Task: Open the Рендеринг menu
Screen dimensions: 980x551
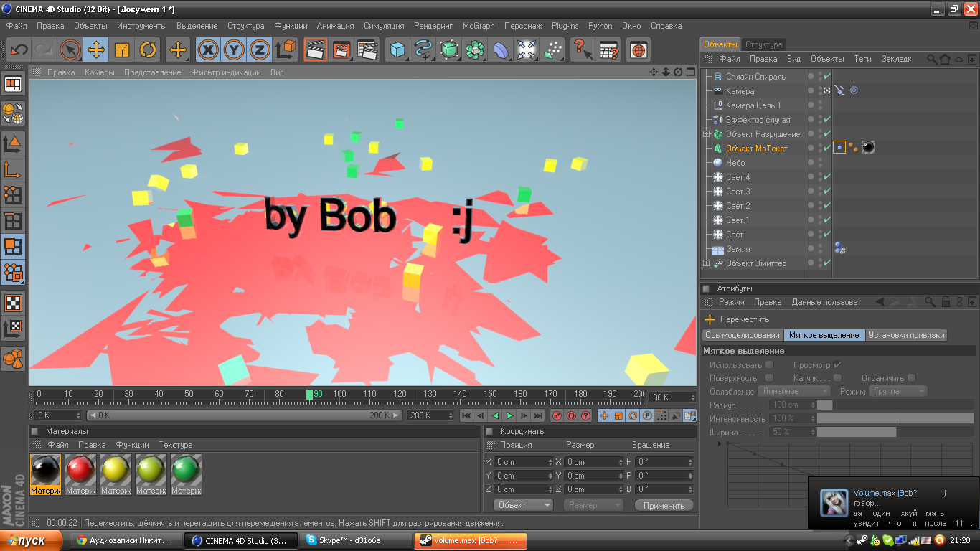Action: (433, 26)
